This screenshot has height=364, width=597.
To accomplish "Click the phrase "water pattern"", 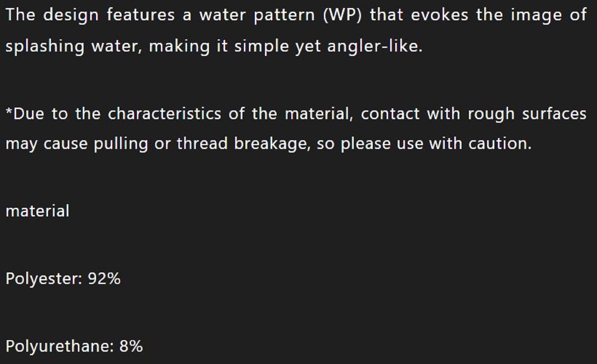I will 257,16.
